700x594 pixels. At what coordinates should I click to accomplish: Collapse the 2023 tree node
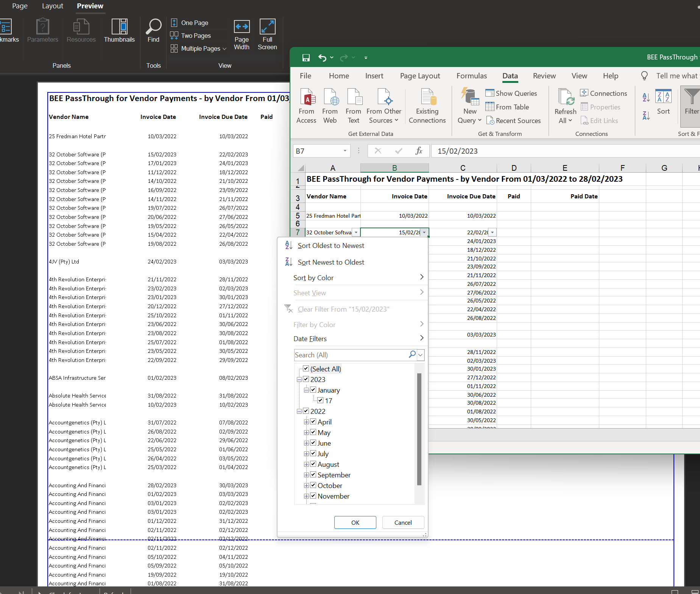[x=299, y=379]
